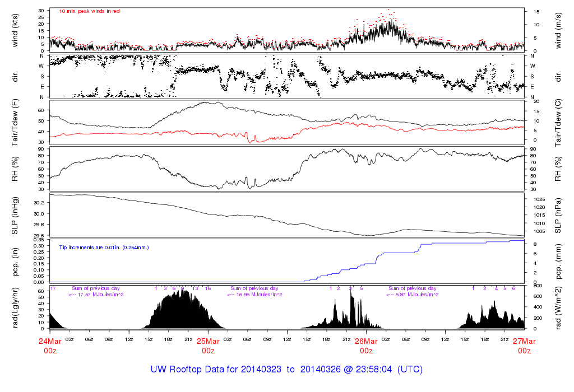Select the "SLP (hPa)" axis label

pyautogui.click(x=558, y=216)
